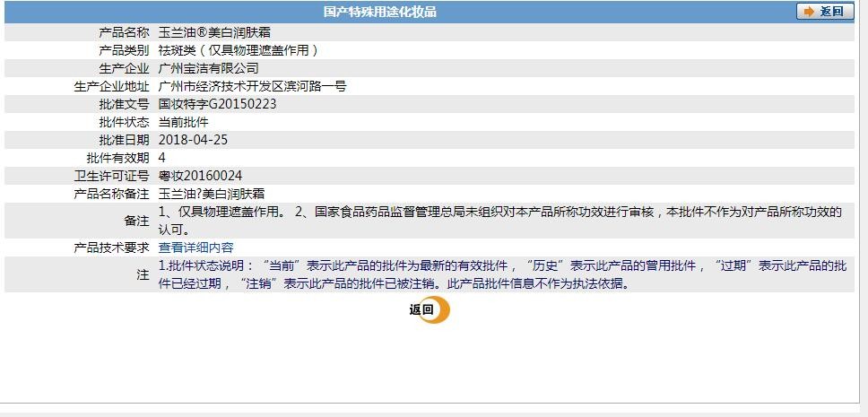Viewport: 868px width, 417px height.
Task: Click the 批件有效期 label
Action: coord(117,158)
